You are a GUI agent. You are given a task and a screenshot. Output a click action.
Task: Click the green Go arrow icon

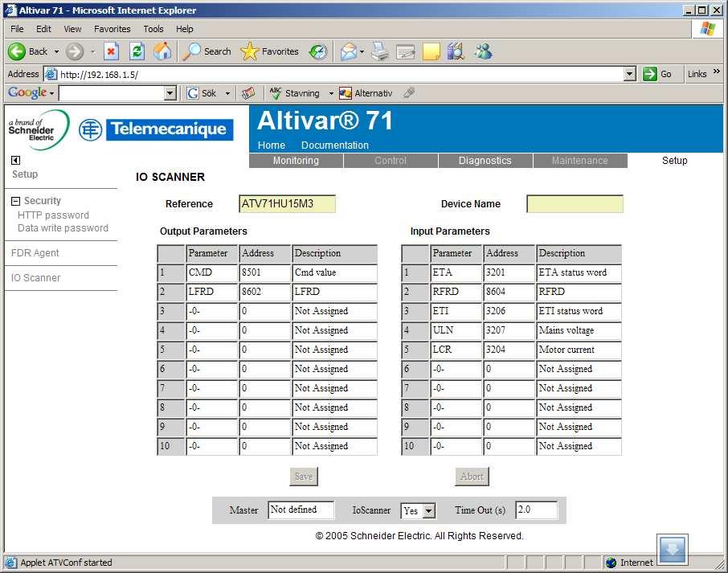(650, 74)
